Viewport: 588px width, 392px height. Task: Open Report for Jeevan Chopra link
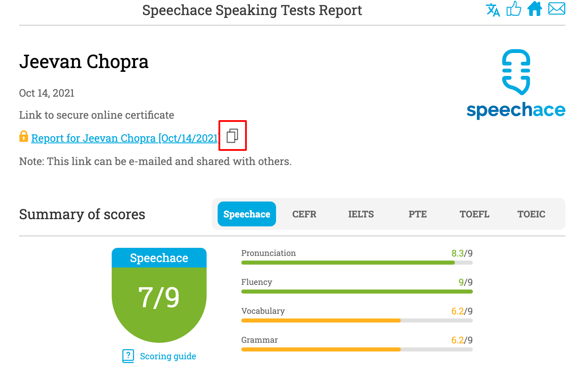coord(125,138)
